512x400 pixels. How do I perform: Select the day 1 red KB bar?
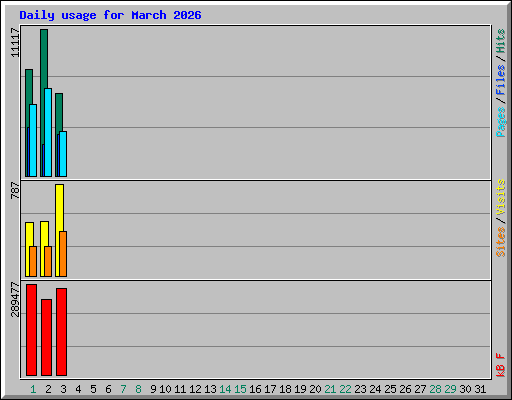(x=31, y=330)
